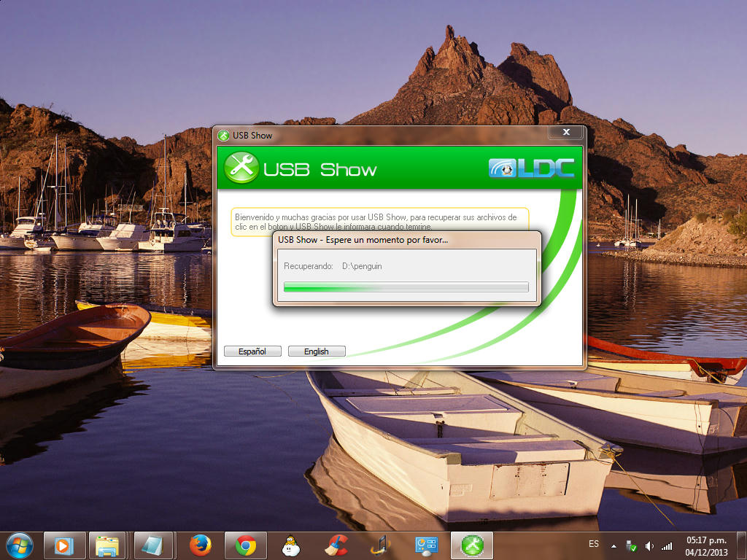Click the LDC logo in header
Screen dimensions: 747x560
(x=531, y=168)
